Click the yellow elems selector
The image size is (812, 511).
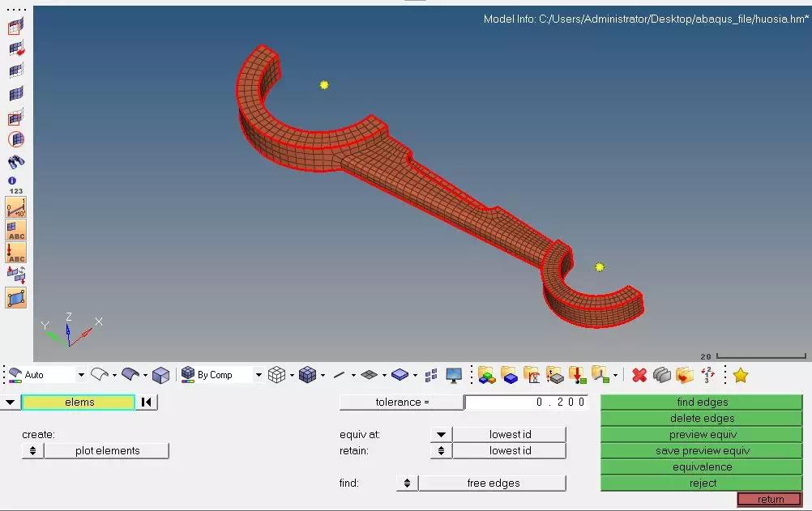[x=79, y=402]
